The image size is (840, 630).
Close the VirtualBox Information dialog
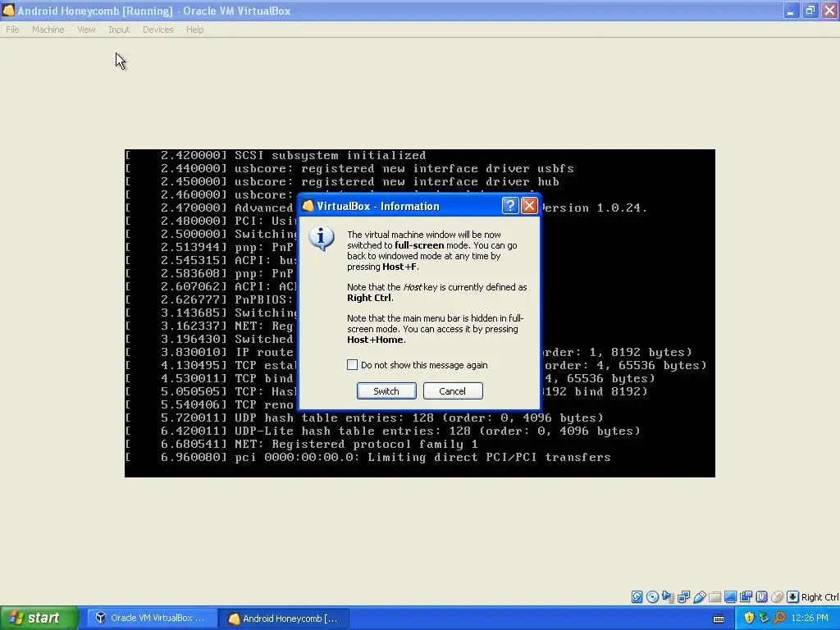529,206
